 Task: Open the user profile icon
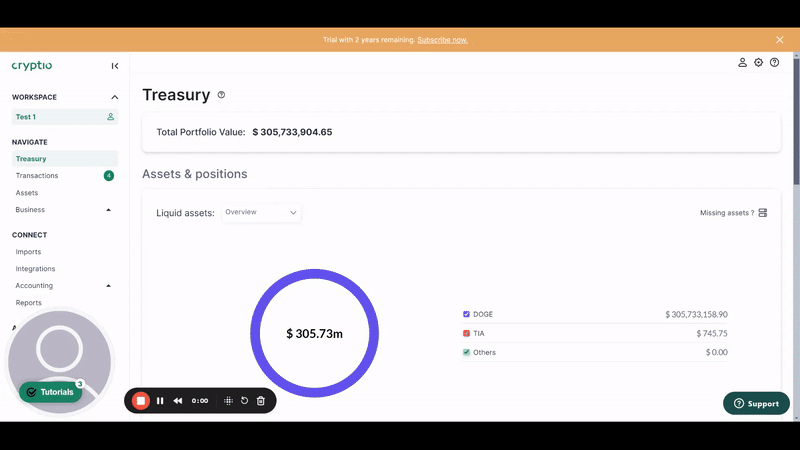tap(742, 62)
